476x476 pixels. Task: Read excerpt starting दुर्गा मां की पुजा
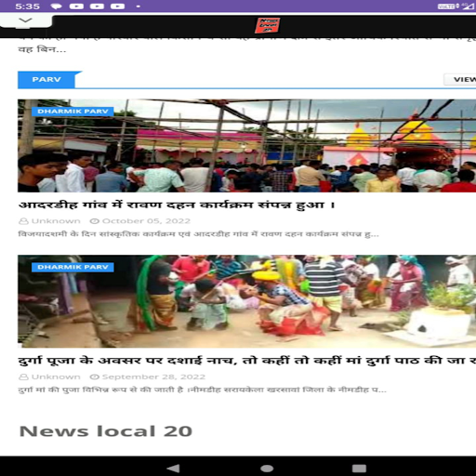(202, 390)
